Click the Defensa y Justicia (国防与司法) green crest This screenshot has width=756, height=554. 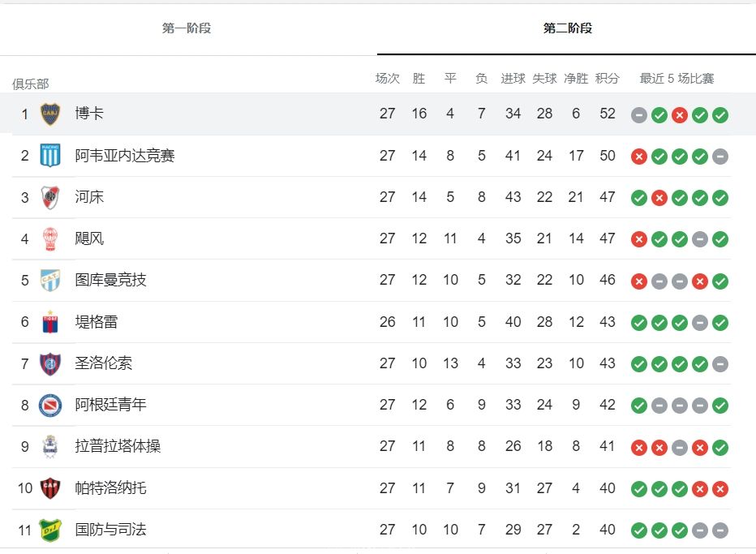[x=50, y=530]
